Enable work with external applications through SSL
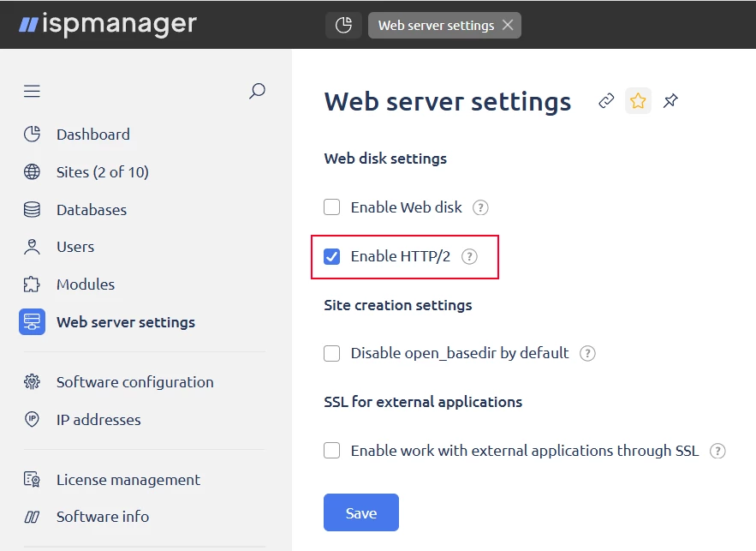Viewport: 756px width, 551px height. tap(332, 451)
